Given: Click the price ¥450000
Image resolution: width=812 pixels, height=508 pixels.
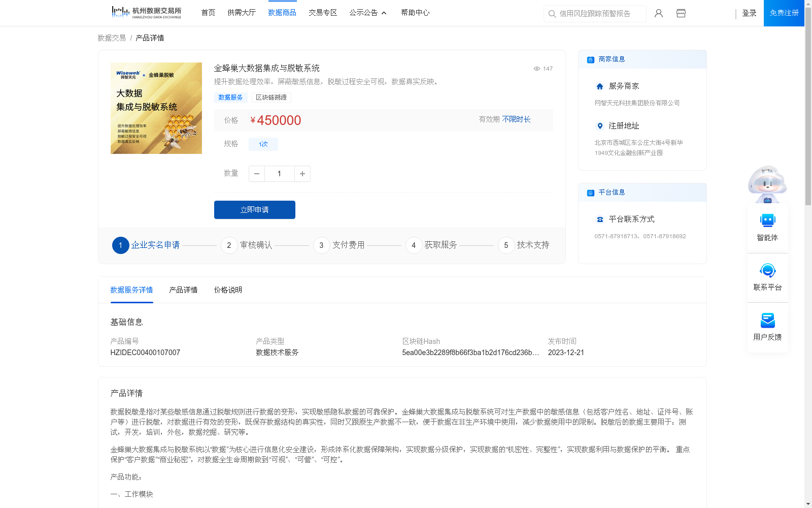Looking at the screenshot, I should [x=276, y=120].
